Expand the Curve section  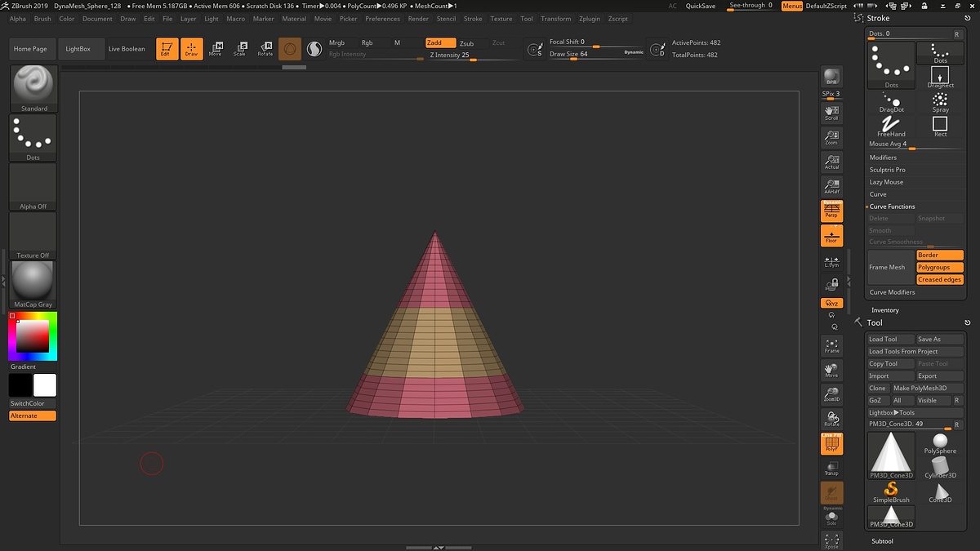(878, 194)
